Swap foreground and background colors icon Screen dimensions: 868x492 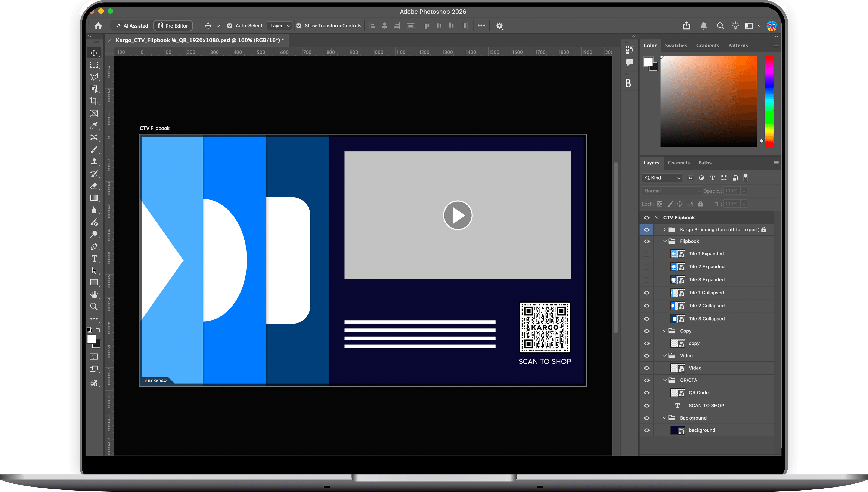[x=98, y=329]
